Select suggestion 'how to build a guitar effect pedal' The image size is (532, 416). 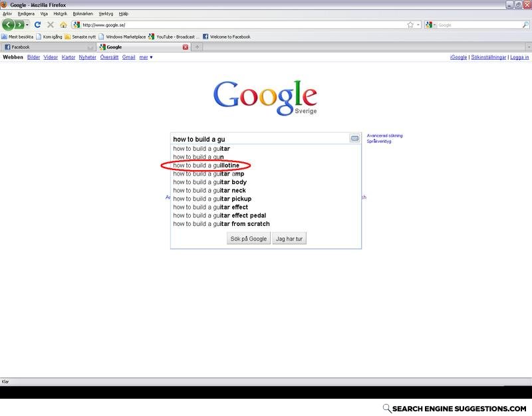[266, 215]
